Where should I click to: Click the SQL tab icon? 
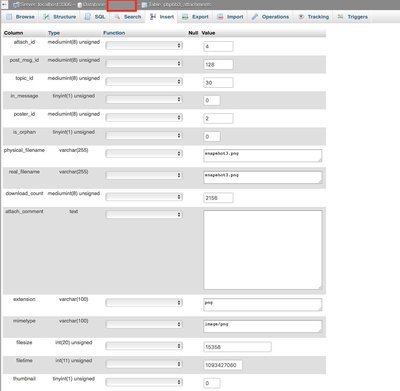[x=88, y=17]
